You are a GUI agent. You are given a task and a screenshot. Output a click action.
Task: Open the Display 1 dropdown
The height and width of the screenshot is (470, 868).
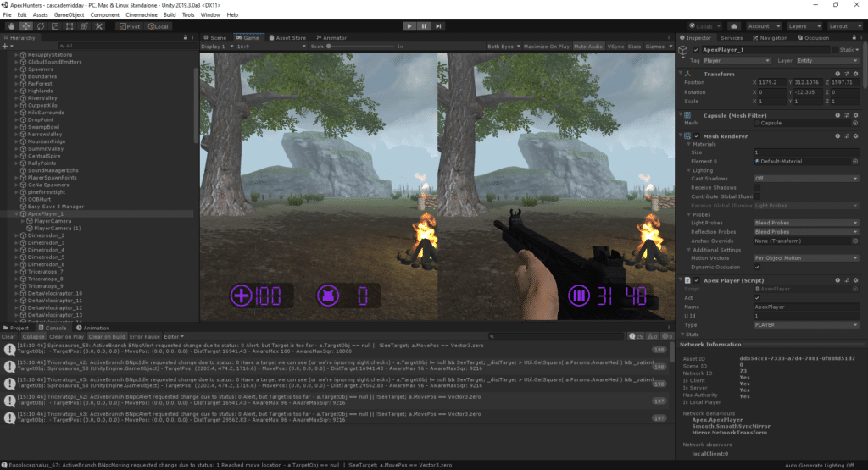(x=217, y=47)
